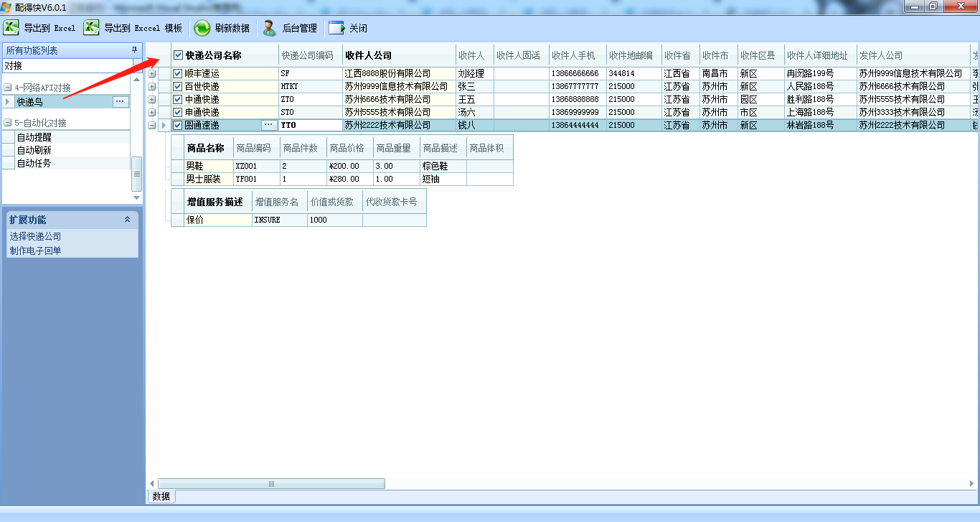Viewport: 980px width, 522px height.
Task: Select the service name cell INSURE
Action: pyautogui.click(x=279, y=220)
